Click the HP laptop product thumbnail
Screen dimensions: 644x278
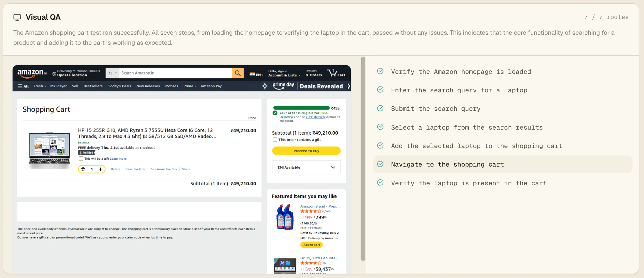(x=49, y=150)
